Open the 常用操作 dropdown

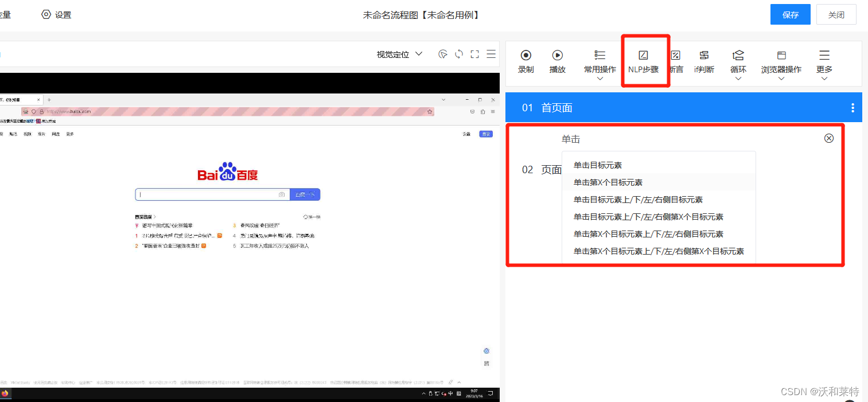click(600, 64)
